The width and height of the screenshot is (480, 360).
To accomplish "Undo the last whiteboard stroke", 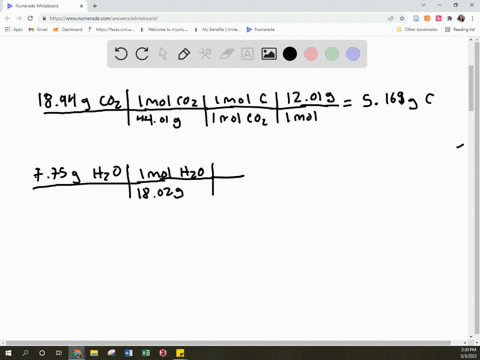I will tap(121, 54).
